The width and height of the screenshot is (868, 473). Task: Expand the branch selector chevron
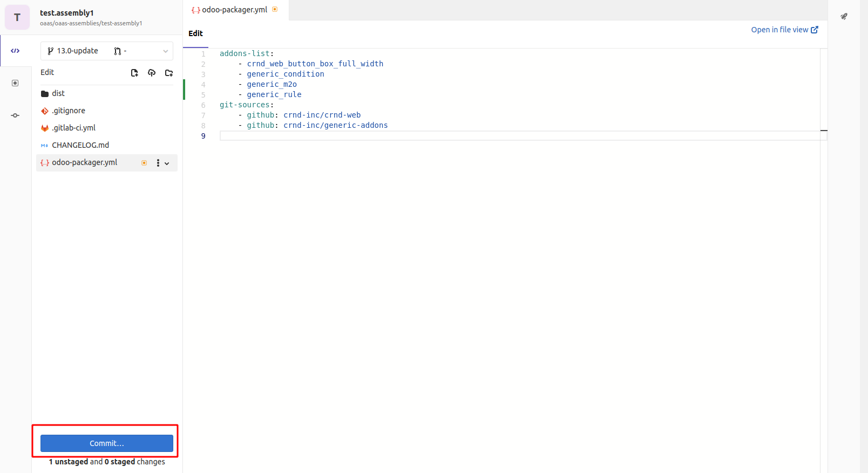(x=166, y=51)
